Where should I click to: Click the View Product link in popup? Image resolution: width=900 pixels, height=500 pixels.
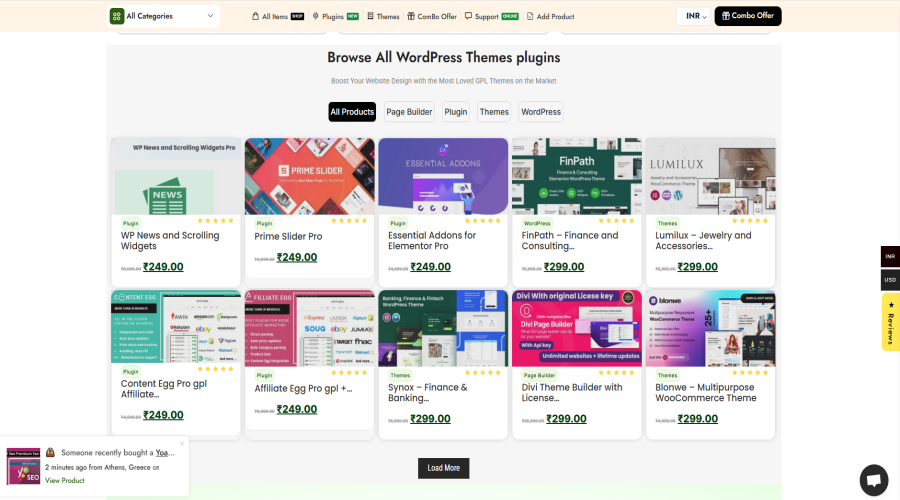pyautogui.click(x=64, y=481)
